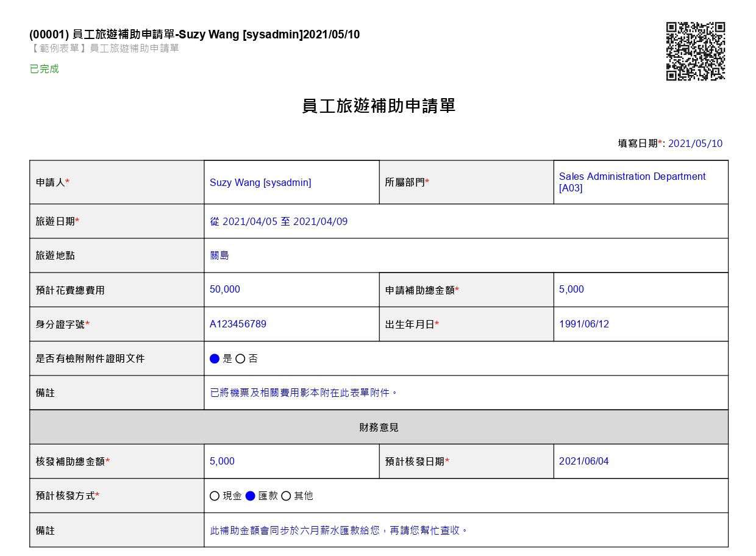Click the form title with Suzy Wang

pos(194,35)
